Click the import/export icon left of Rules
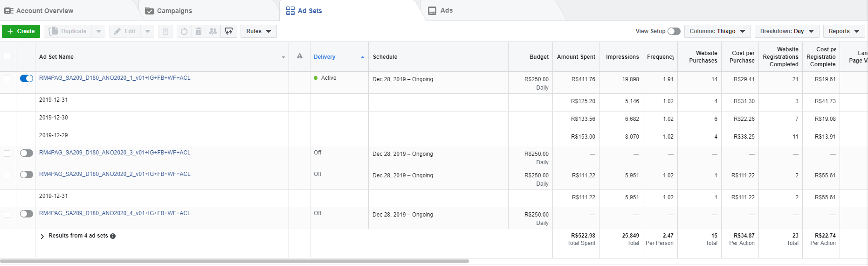The image size is (868, 266). pyautogui.click(x=228, y=31)
